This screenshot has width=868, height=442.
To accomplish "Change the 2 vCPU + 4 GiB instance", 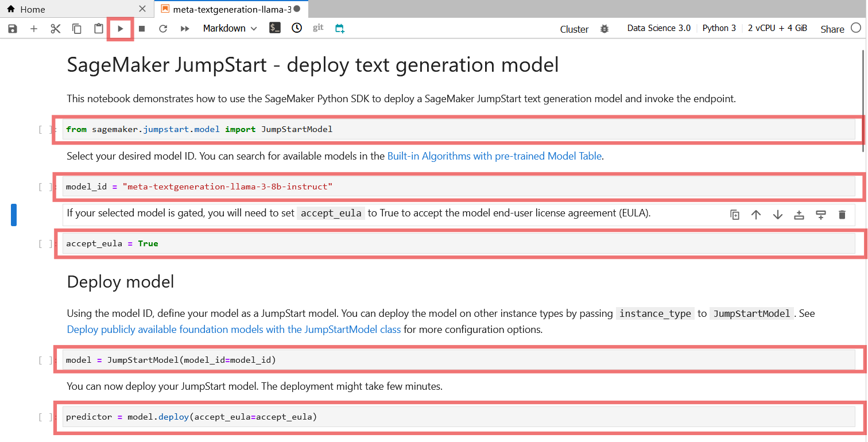I will click(777, 28).
